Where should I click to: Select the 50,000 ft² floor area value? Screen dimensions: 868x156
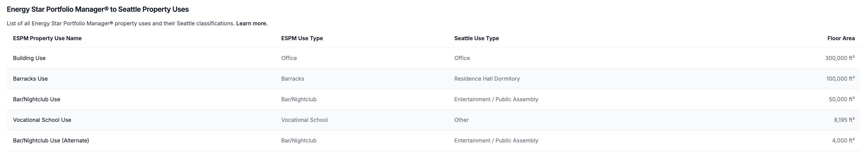pos(841,99)
